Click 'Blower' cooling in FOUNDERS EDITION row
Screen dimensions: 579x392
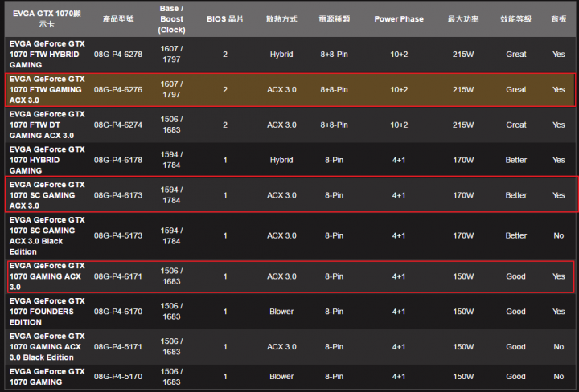281,312
